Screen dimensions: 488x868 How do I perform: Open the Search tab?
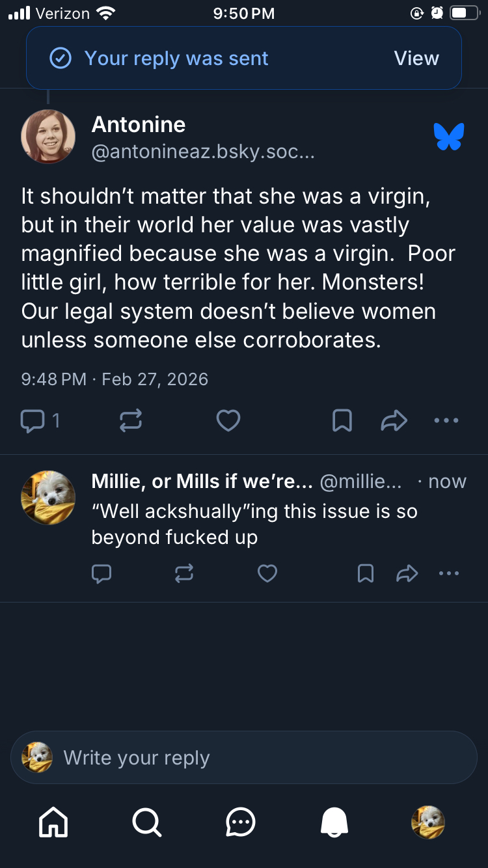147,822
